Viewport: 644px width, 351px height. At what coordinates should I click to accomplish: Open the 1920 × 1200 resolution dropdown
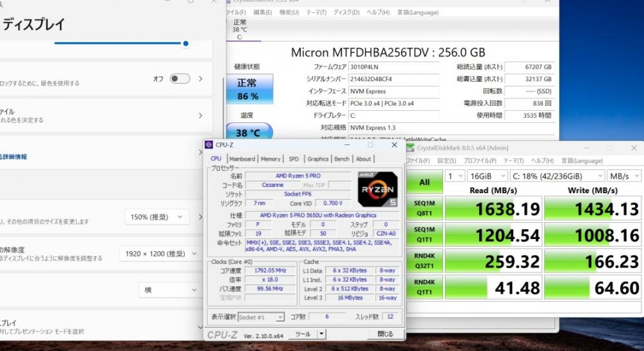tap(162, 254)
